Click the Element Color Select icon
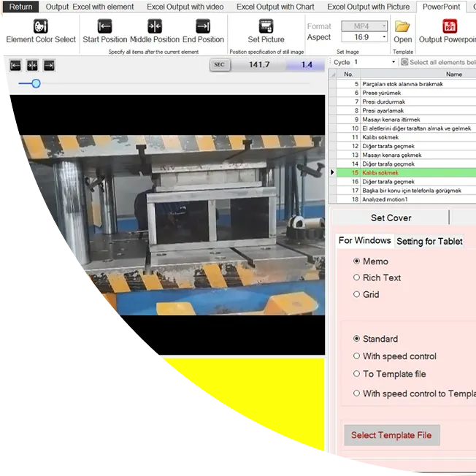Viewport: 476px width, 476px height. [x=41, y=26]
